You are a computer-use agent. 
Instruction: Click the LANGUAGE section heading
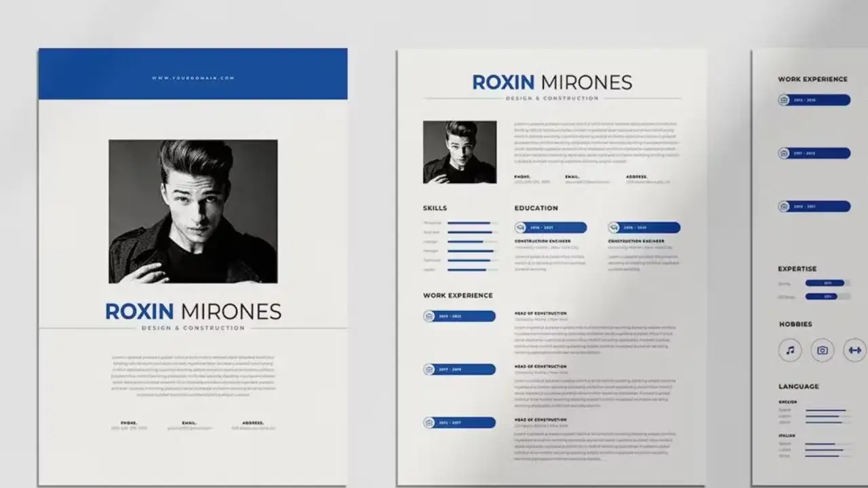(799, 386)
